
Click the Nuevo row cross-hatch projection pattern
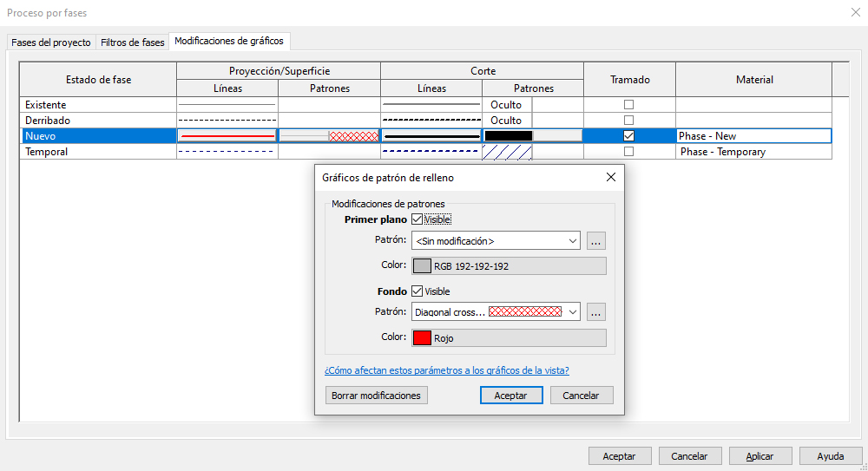353,136
